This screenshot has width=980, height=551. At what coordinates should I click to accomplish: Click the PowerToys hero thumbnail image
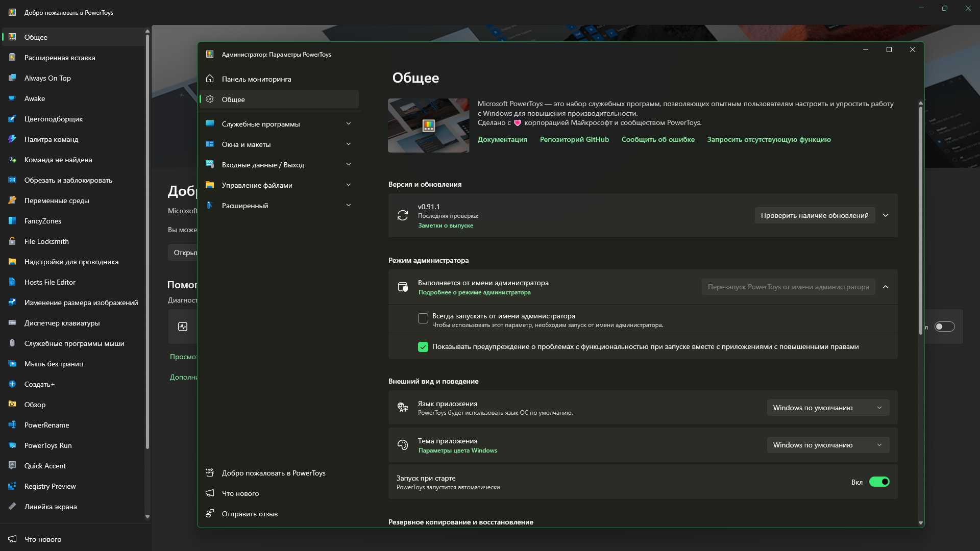coord(428,126)
